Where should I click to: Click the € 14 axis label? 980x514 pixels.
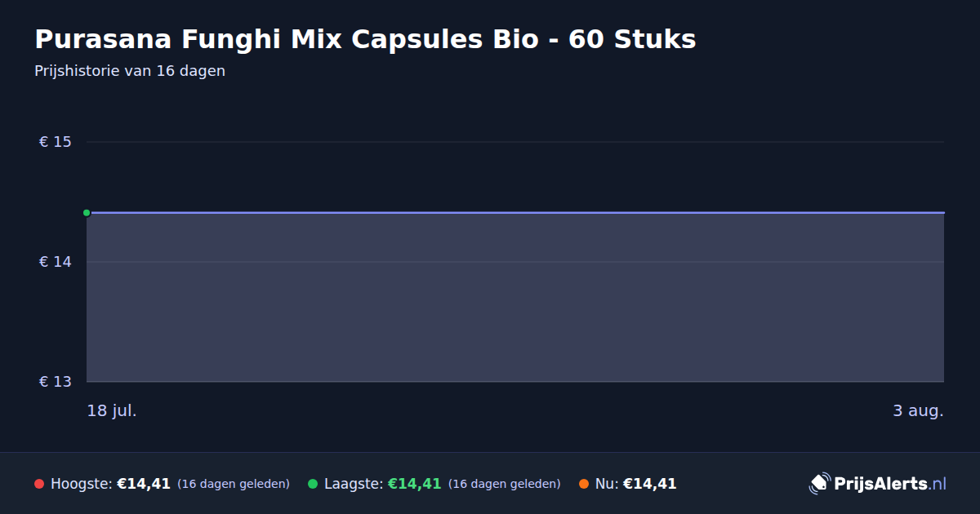click(56, 262)
